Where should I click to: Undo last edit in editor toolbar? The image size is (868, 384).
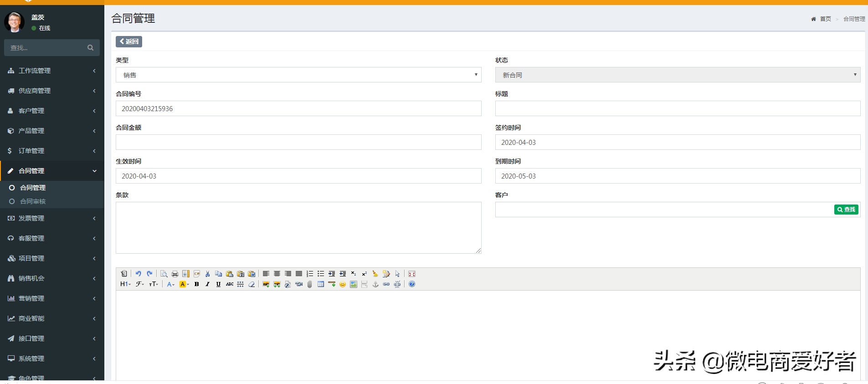139,274
